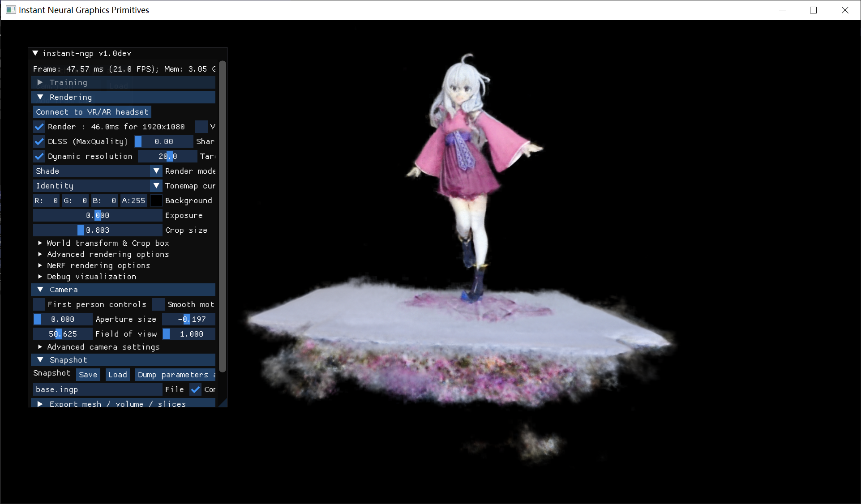Collapse the instant-ngp window triangle
This screenshot has width=861, height=504.
coord(35,53)
